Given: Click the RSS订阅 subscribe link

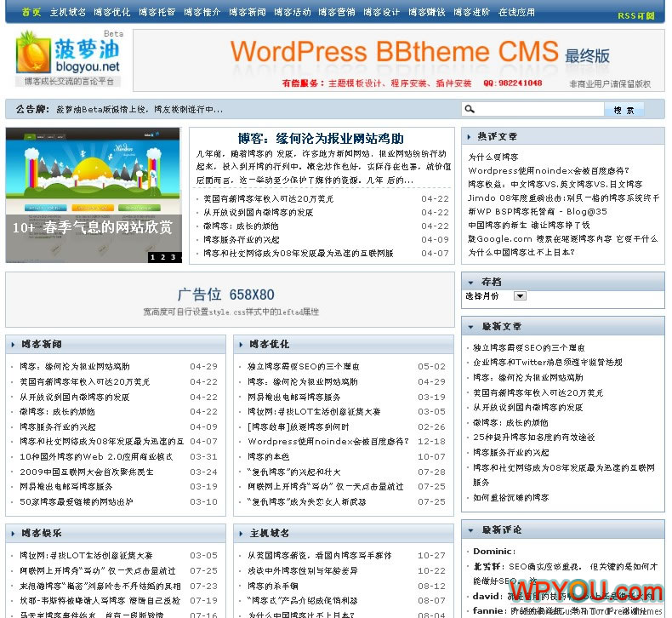Looking at the screenshot, I should click(636, 16).
